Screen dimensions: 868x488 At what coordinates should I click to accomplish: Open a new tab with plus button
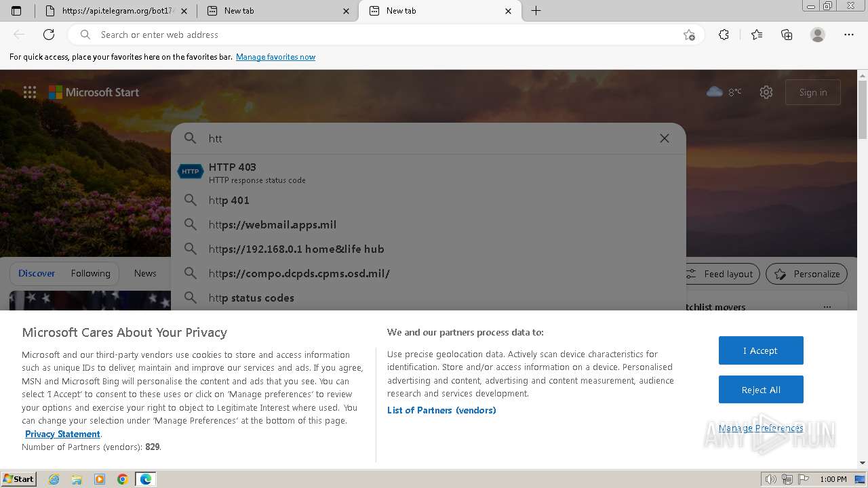pos(536,11)
